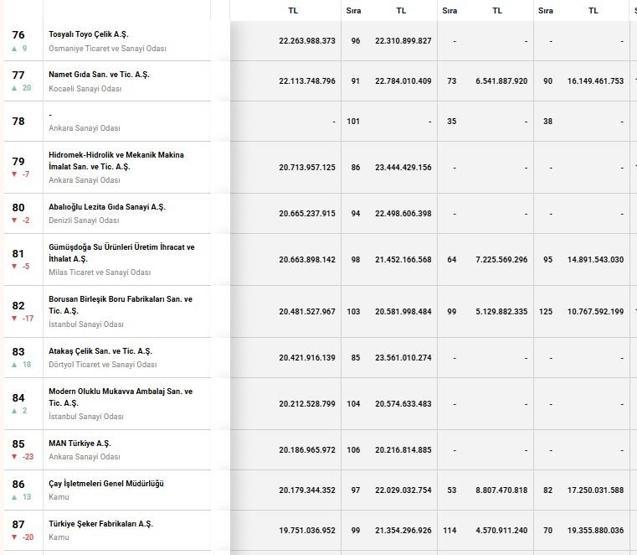This screenshot has height=555, width=637.
Task: Click Milas Ticaret ve Sanayi Odası text
Action: point(100,272)
